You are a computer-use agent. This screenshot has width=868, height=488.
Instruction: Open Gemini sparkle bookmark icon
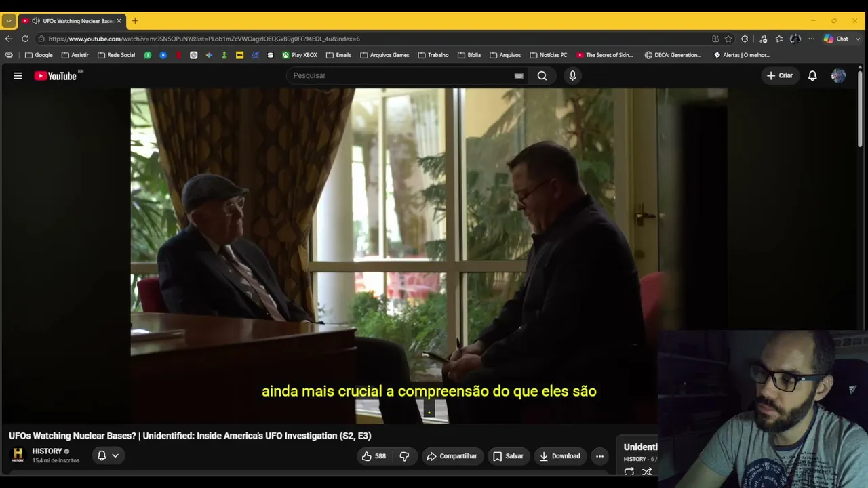(x=209, y=55)
